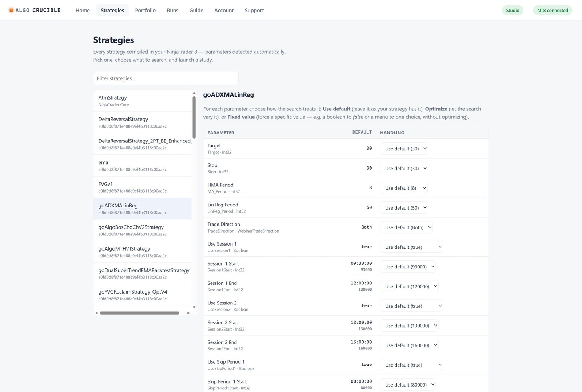582x392 pixels.
Task: Click the Use Skip Period 1 parameter name
Action: [x=226, y=362]
